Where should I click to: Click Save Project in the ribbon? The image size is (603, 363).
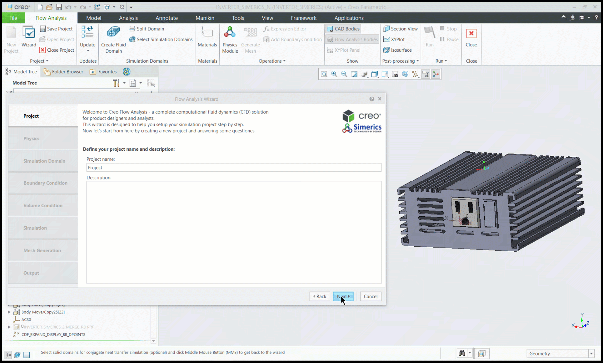[56, 29]
